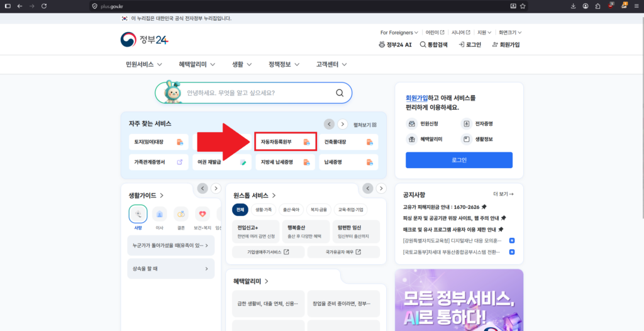Select the 출산·육아 tab
This screenshot has height=331, width=644.
pos(291,210)
